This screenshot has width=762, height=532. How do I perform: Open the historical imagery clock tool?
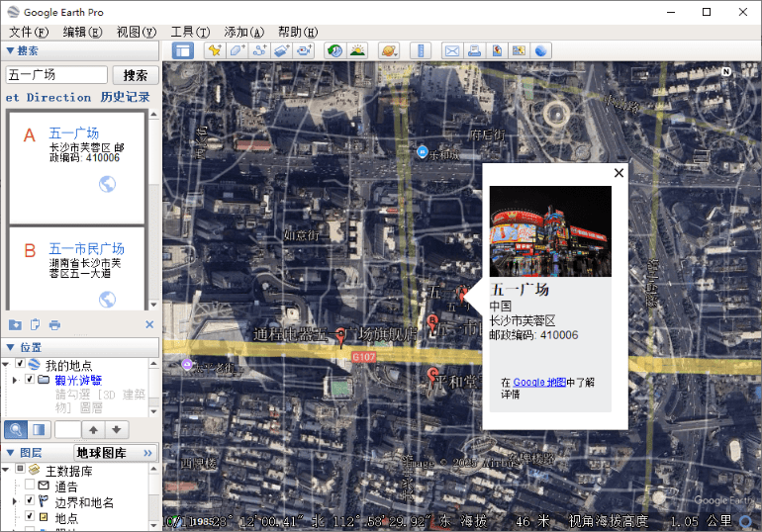click(334, 50)
